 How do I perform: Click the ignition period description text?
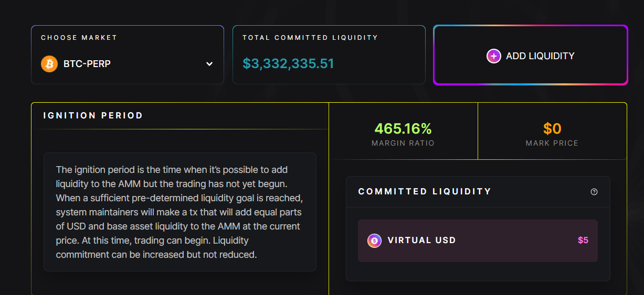[x=180, y=212]
